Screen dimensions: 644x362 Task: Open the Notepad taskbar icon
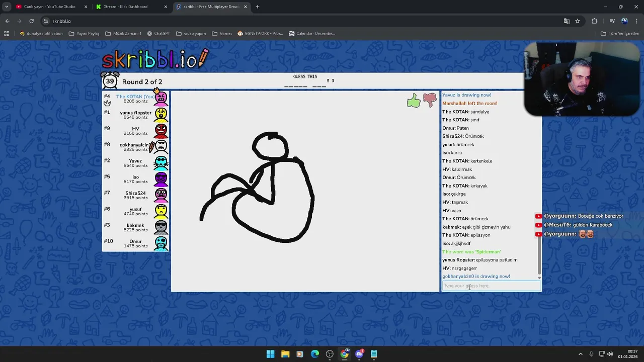tap(374, 354)
